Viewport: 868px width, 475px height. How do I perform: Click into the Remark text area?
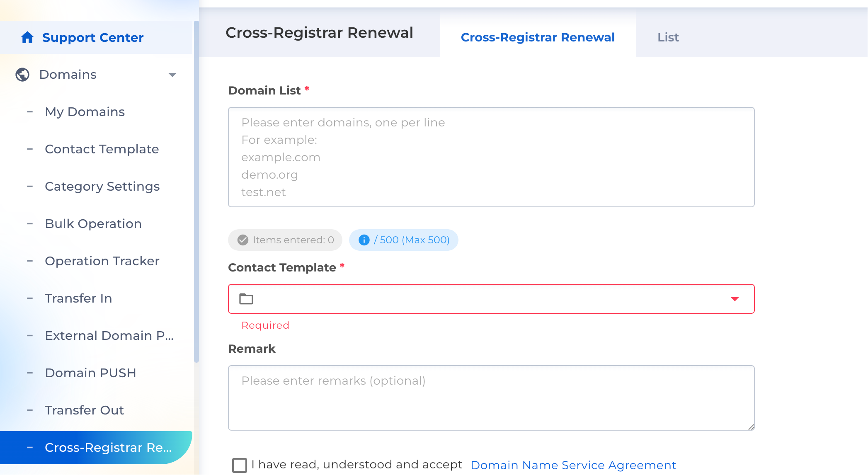click(491, 398)
